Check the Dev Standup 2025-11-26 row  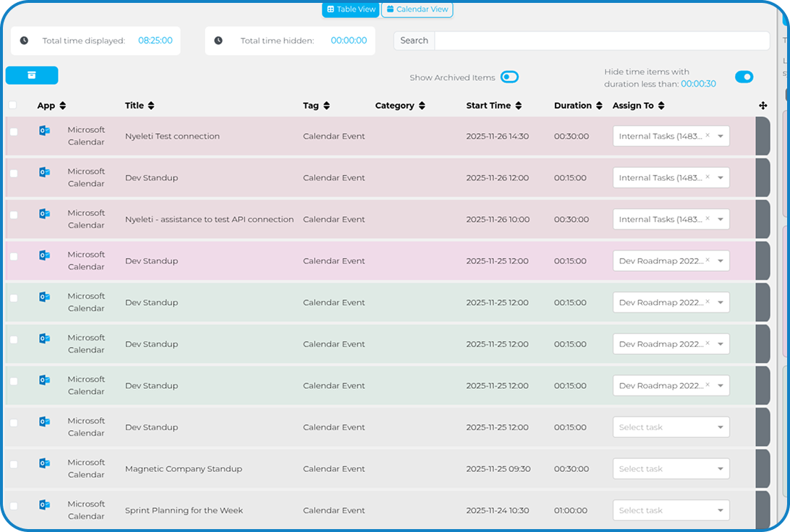14,173
